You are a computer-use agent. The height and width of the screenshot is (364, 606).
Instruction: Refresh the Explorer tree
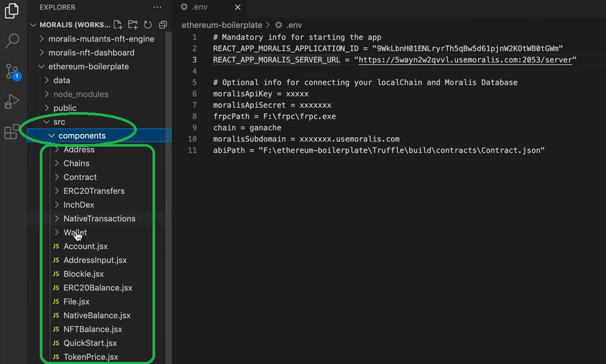[148, 25]
